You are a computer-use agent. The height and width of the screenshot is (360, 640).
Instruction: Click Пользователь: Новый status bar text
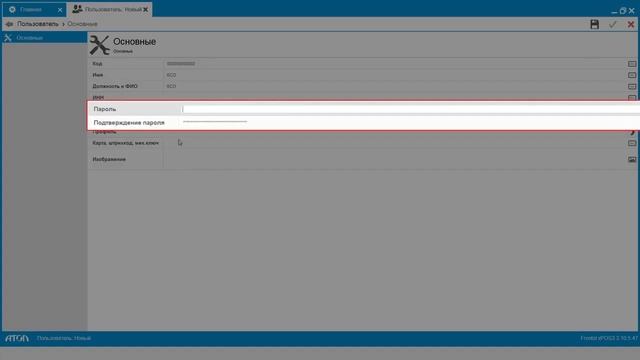click(x=64, y=338)
